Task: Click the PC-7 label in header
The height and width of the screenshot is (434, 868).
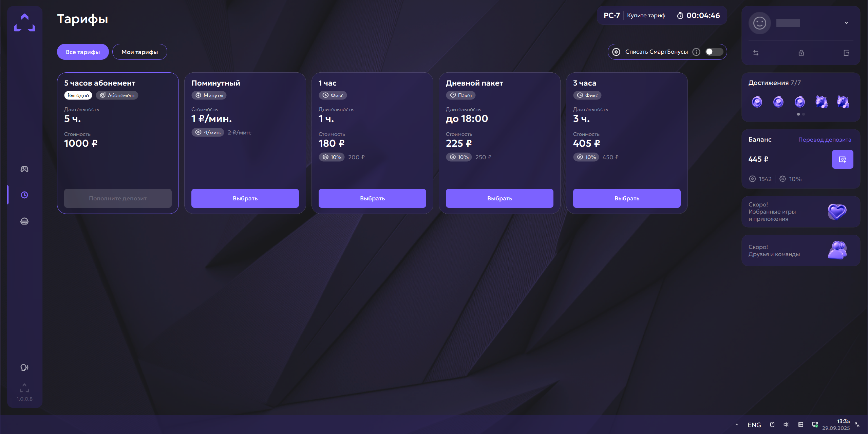Action: [x=612, y=16]
